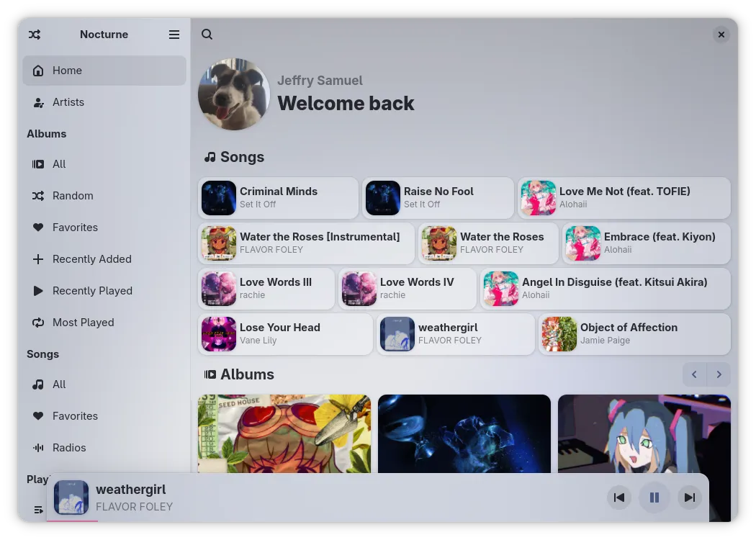This screenshot has width=756, height=540.
Task: Open Recently Played albums
Action: (x=104, y=291)
